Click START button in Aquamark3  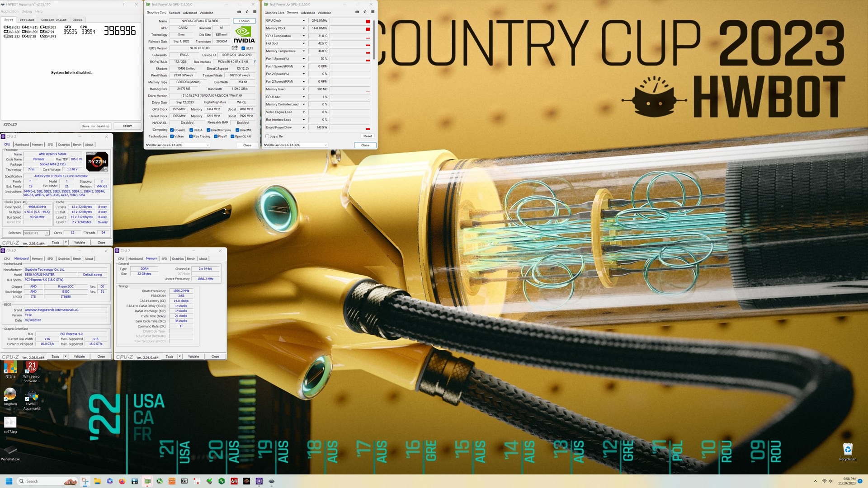coord(127,126)
